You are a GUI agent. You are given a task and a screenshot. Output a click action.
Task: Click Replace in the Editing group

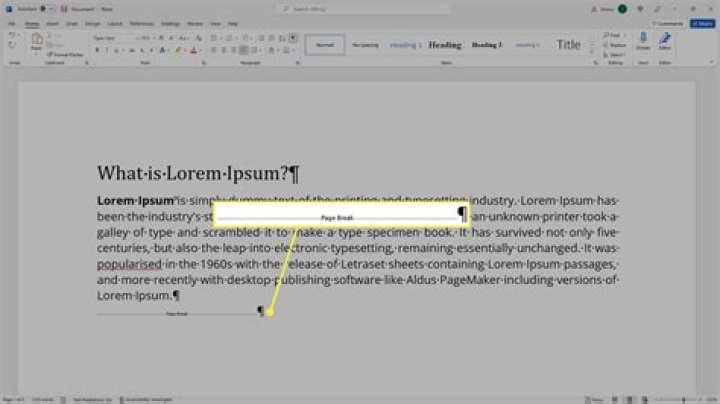click(x=614, y=45)
